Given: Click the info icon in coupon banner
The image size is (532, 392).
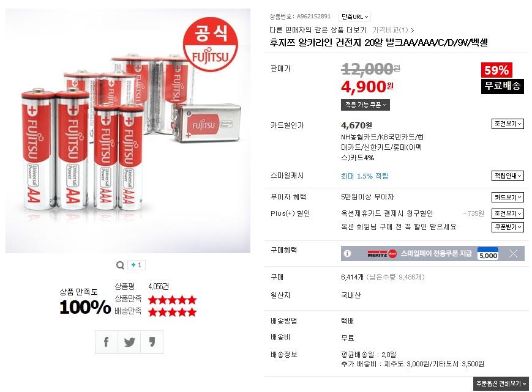Looking at the screenshot, I should coord(347,253).
